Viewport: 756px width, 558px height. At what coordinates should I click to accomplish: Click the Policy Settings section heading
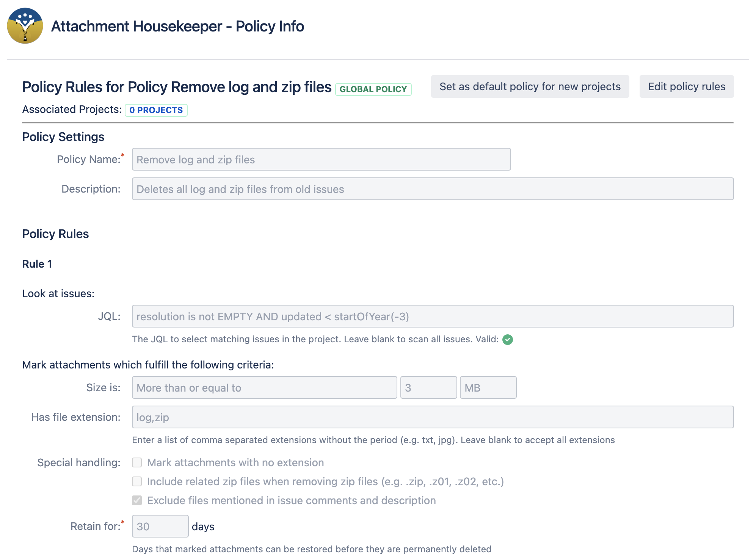tap(63, 136)
